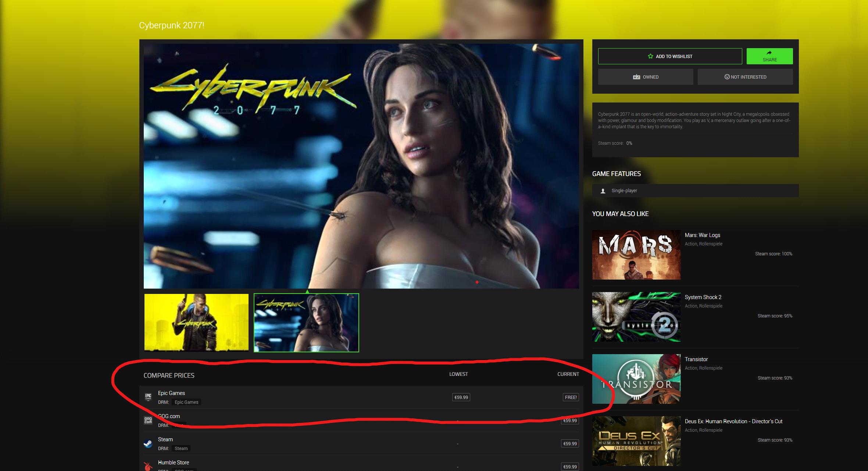This screenshot has height=471, width=868.
Task: Open the System Shock 2 game image
Action: click(x=636, y=317)
